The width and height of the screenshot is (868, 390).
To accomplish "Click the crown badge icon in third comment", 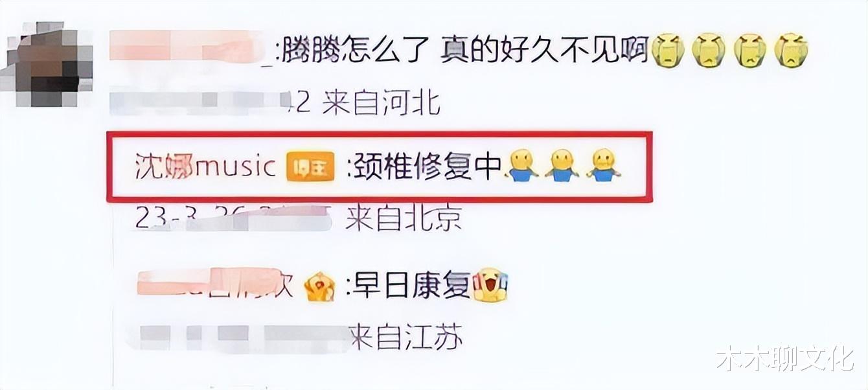I will (320, 286).
